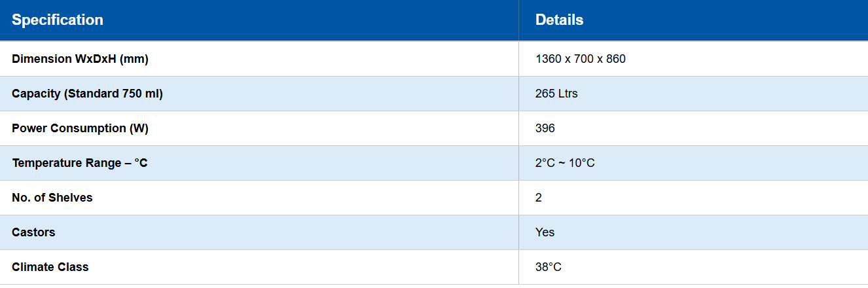Click the 265 Ltrs capacity value
The height and width of the screenshot is (288, 868).
pos(556,94)
